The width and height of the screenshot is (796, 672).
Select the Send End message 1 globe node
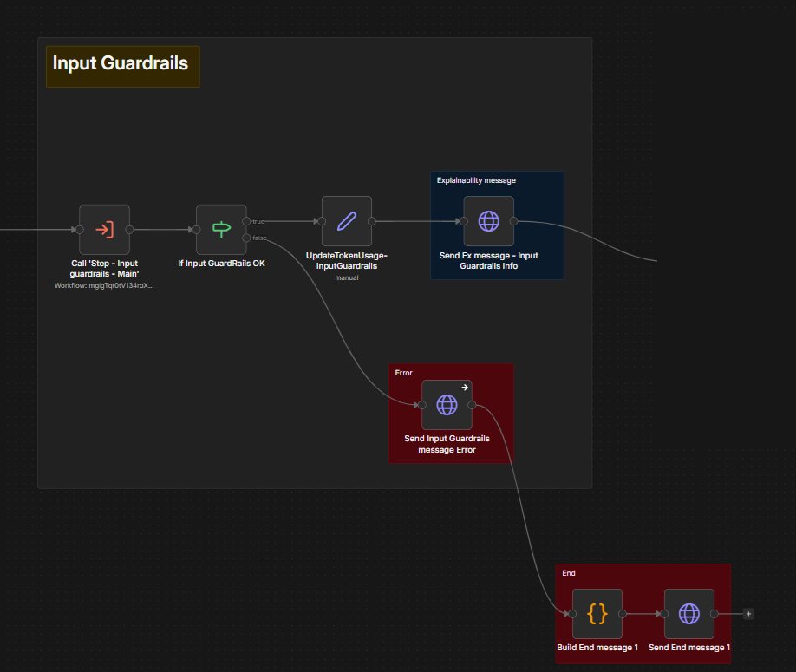[x=689, y=614]
